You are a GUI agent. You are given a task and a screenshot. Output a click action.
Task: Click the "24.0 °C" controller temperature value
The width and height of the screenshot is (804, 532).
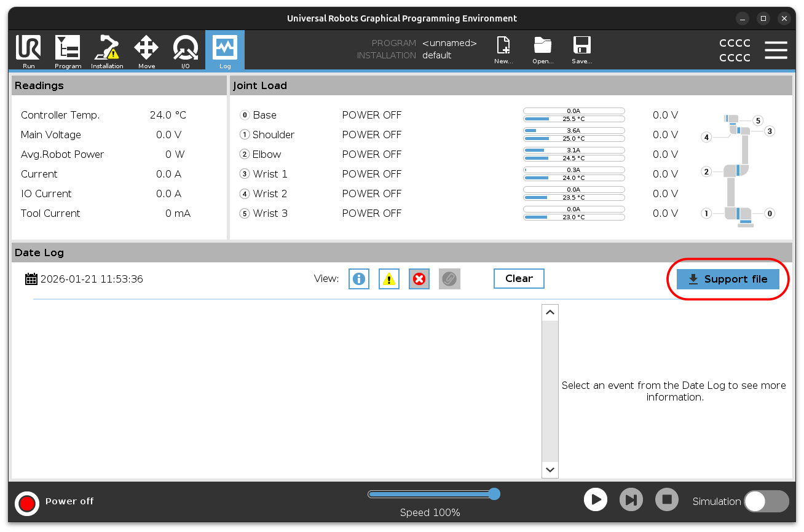point(168,115)
